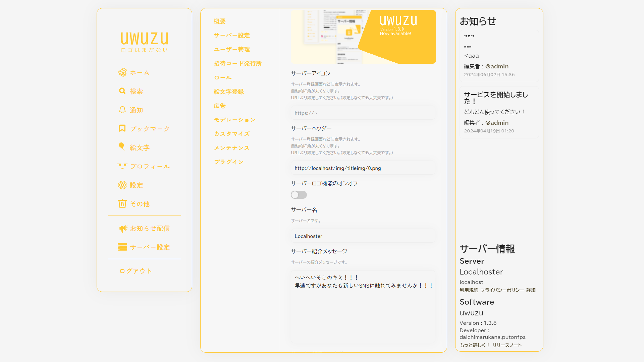Click the bookmark icon in sidebar

click(122, 129)
